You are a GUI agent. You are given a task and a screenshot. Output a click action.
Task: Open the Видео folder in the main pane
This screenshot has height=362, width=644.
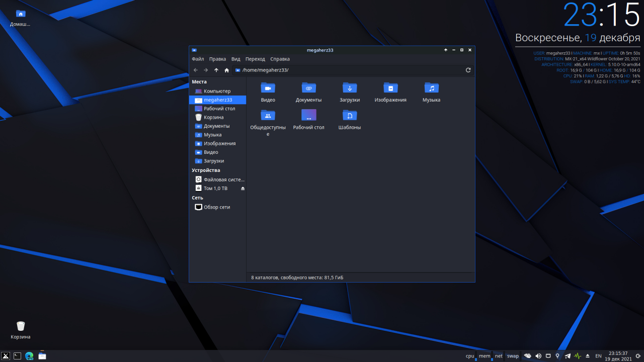[268, 92]
